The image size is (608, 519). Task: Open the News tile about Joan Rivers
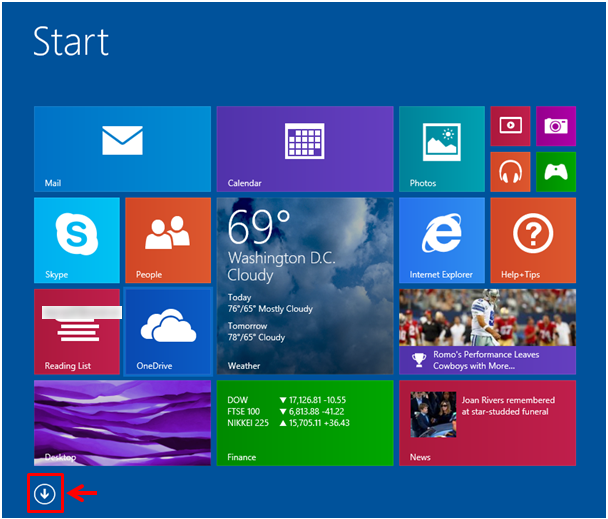pos(487,423)
